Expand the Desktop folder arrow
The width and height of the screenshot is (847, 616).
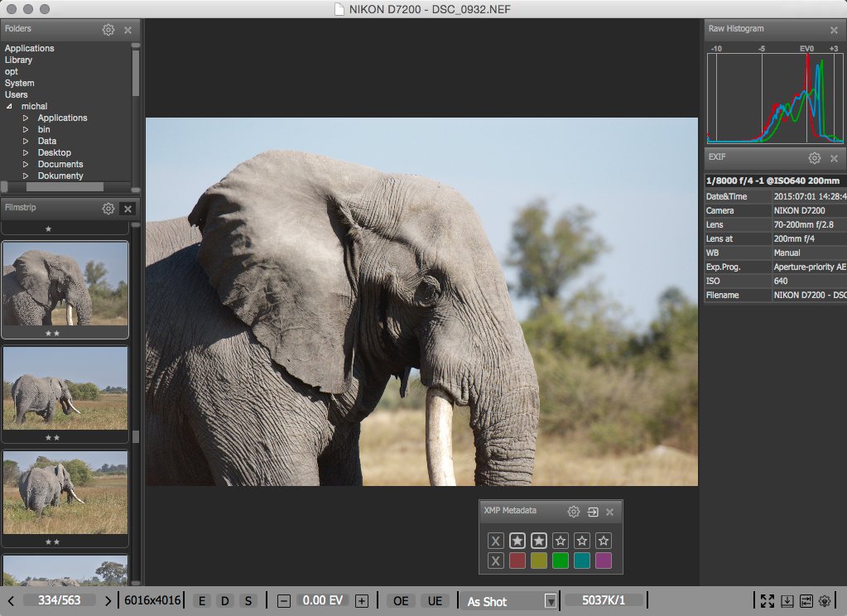click(x=26, y=153)
